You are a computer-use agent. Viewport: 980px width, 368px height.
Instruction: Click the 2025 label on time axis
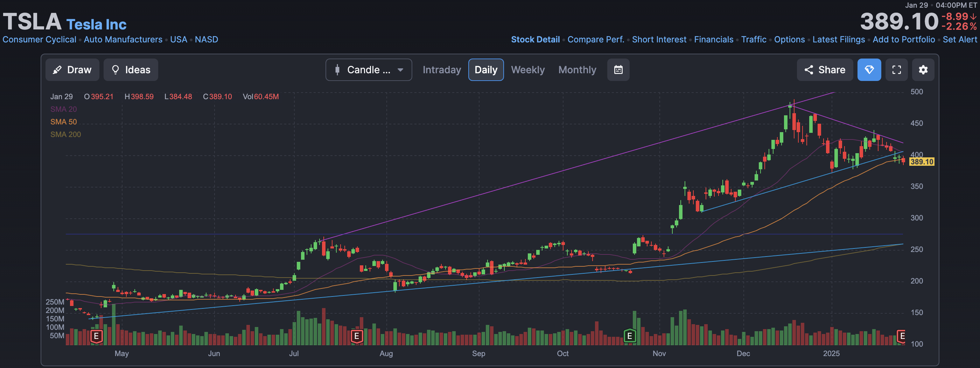coord(831,353)
